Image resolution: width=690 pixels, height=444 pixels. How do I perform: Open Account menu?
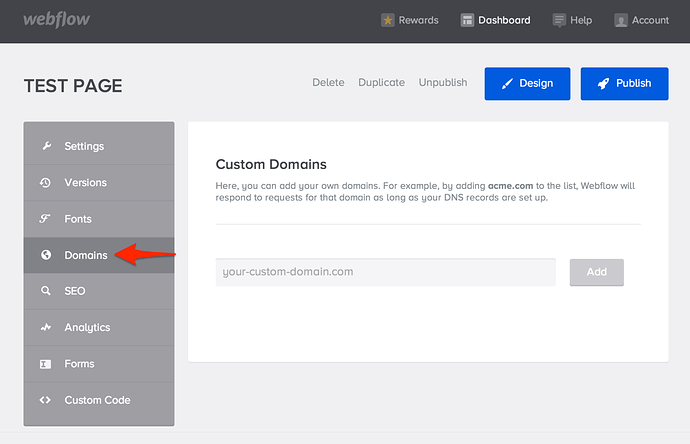tap(642, 20)
